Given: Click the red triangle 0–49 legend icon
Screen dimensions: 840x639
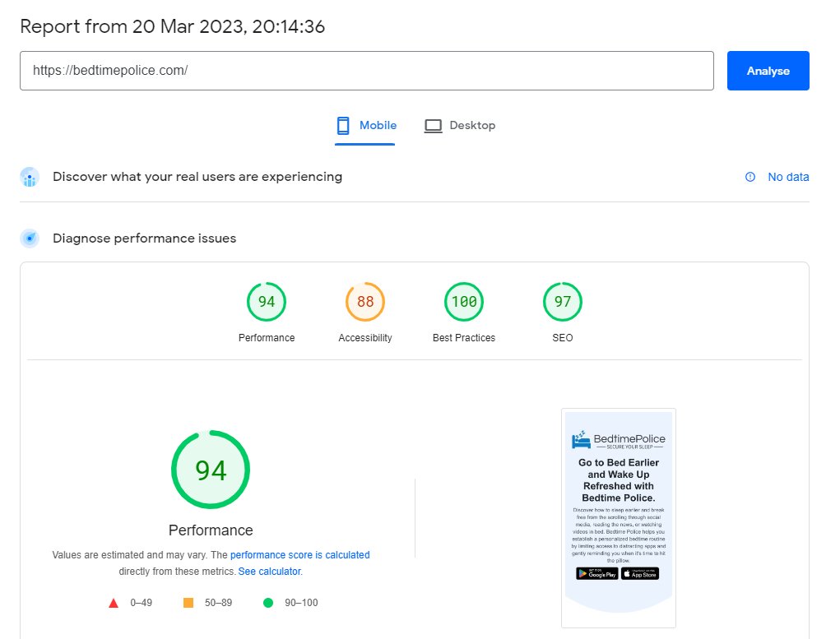Looking at the screenshot, I should pyautogui.click(x=114, y=603).
